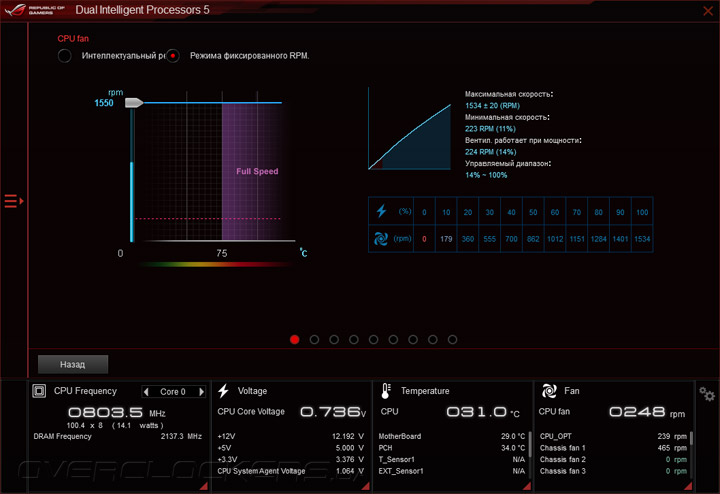Click the Temperature thermometer icon
This screenshot has height=494, width=720.
386,391
